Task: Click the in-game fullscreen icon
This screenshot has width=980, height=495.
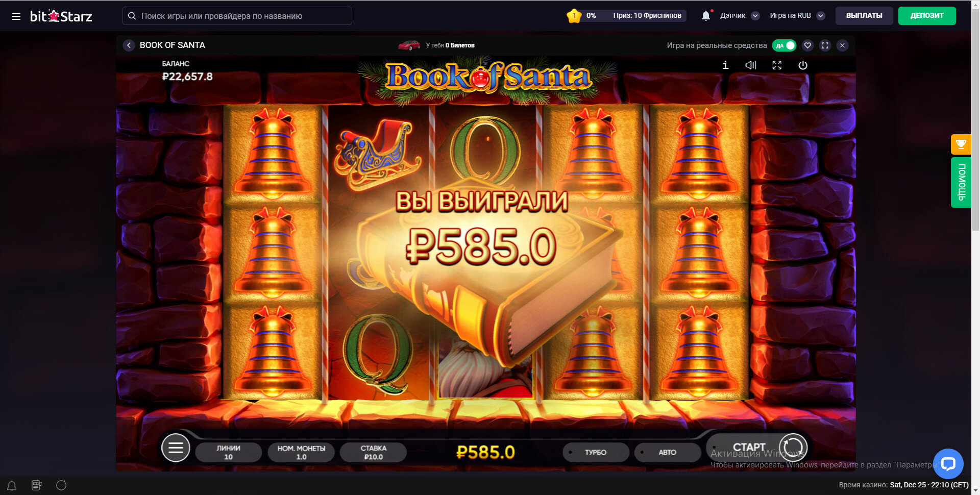Action: pyautogui.click(x=777, y=65)
